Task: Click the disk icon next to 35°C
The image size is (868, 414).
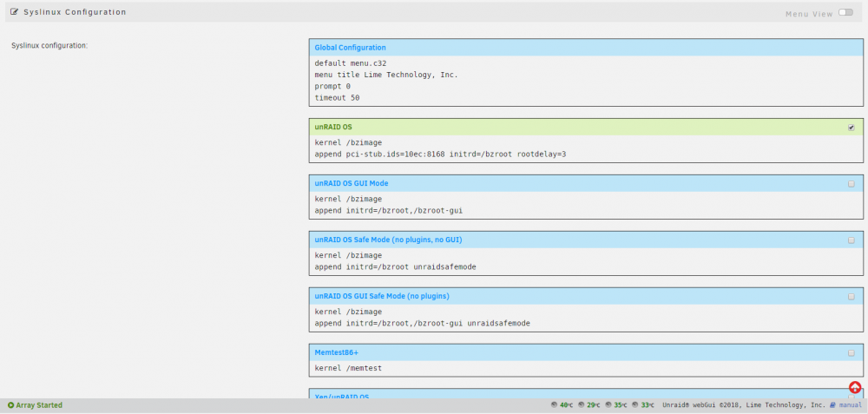Action: (x=608, y=405)
